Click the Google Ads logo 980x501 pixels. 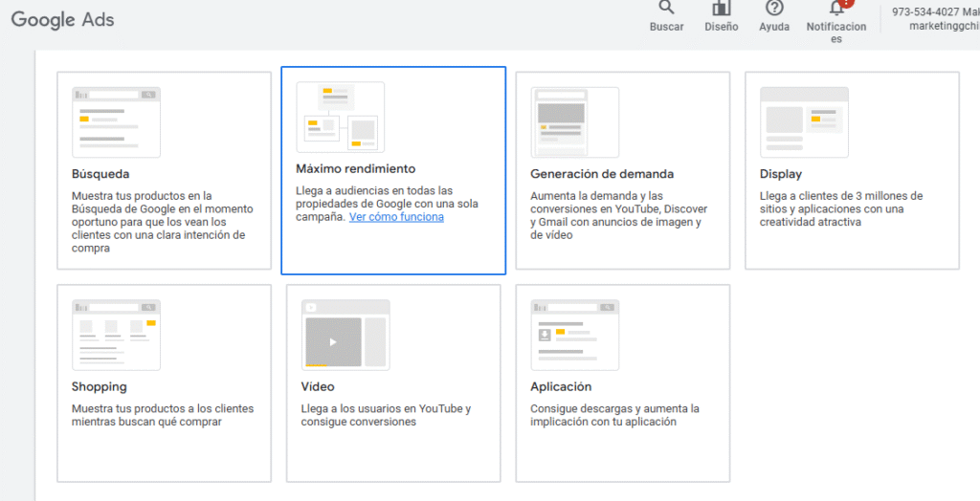click(x=62, y=19)
